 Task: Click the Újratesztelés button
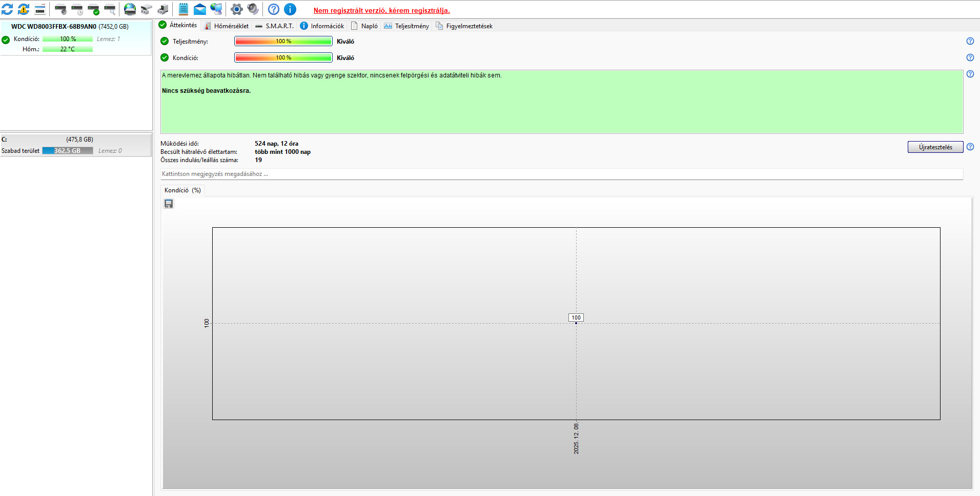point(935,147)
